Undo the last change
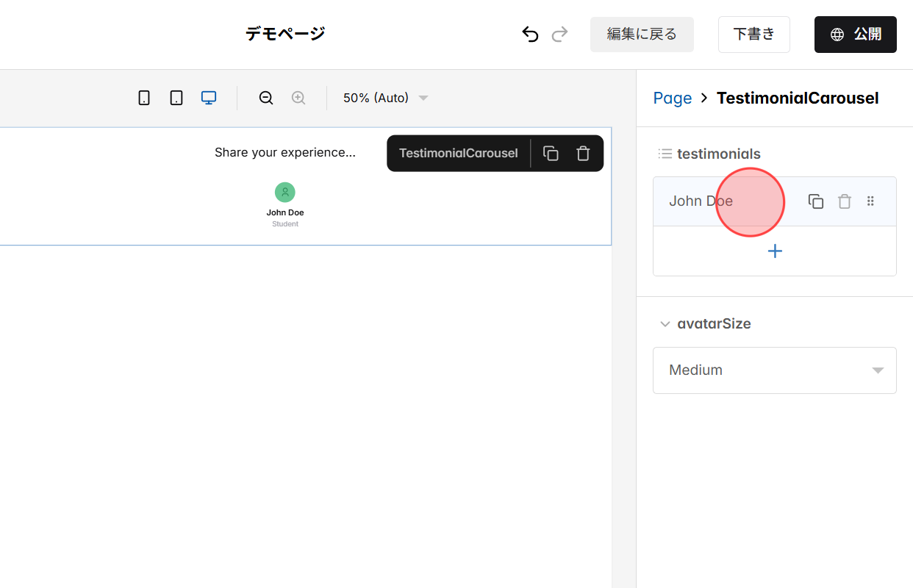913x588 pixels. click(530, 34)
